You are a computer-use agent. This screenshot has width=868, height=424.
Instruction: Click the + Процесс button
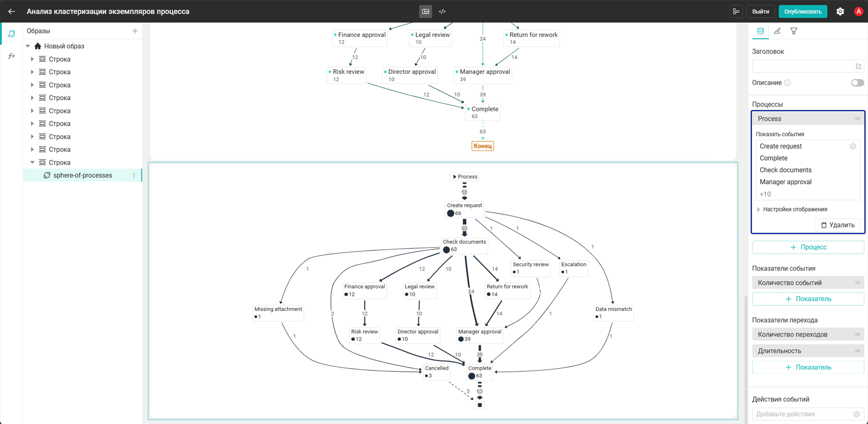[x=808, y=247]
